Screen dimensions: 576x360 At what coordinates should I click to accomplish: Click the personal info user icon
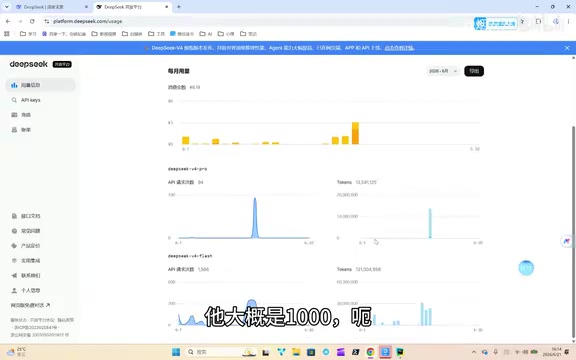click(x=14, y=290)
